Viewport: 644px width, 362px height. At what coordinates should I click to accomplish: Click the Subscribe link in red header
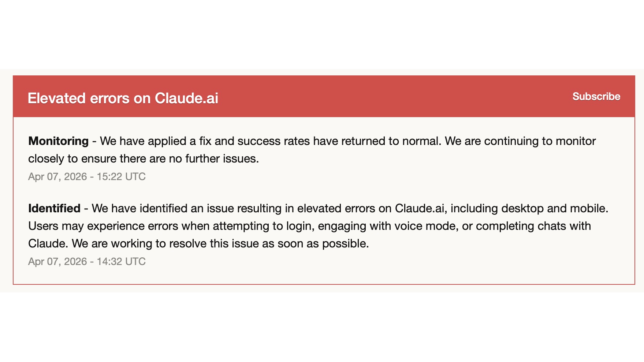coord(596,97)
